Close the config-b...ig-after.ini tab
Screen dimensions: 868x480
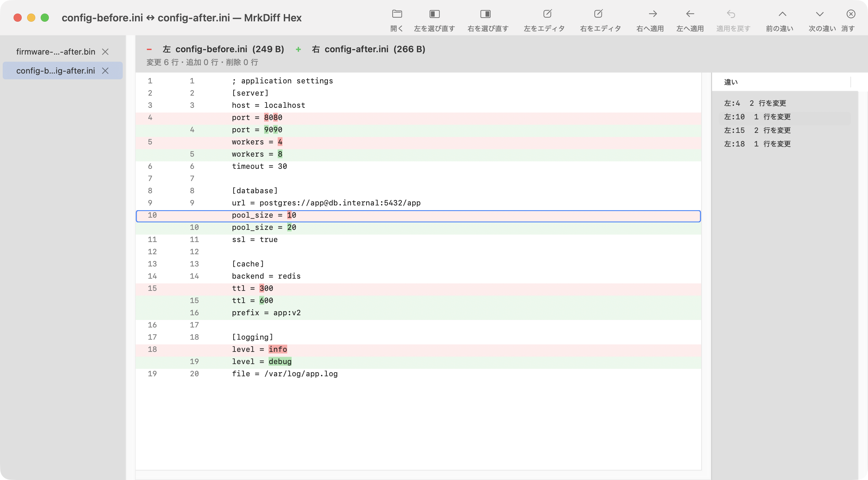point(105,71)
